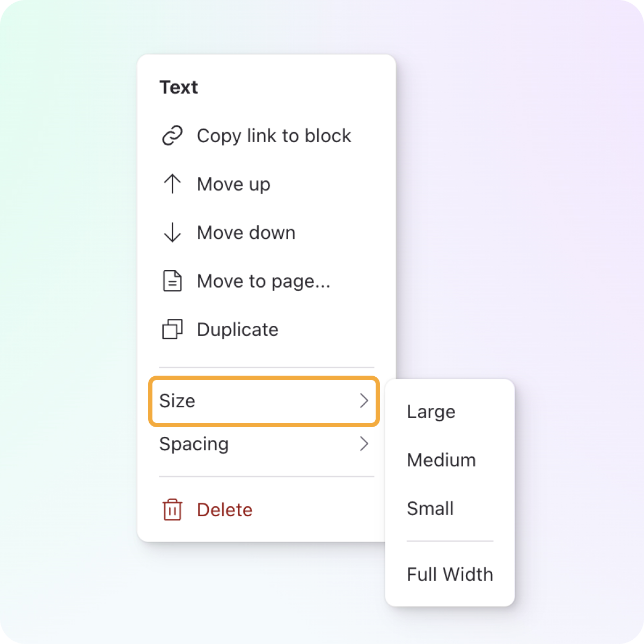Click the red trash can icon
Image resolution: width=644 pixels, height=644 pixels.
172,510
